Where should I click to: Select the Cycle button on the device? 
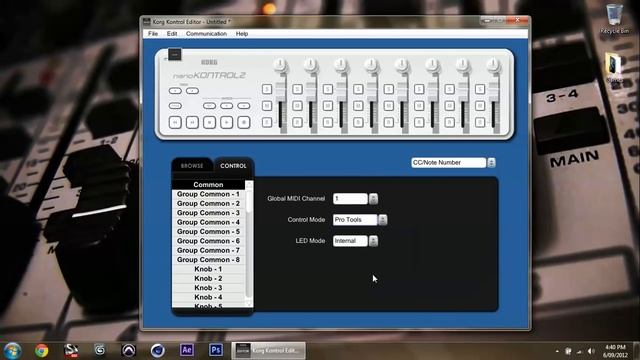(x=175, y=106)
